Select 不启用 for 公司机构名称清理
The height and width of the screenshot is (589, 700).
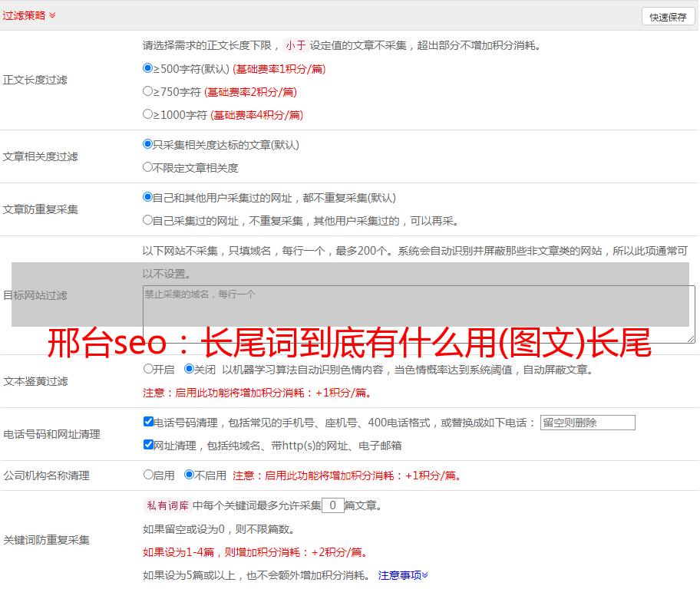tap(190, 474)
